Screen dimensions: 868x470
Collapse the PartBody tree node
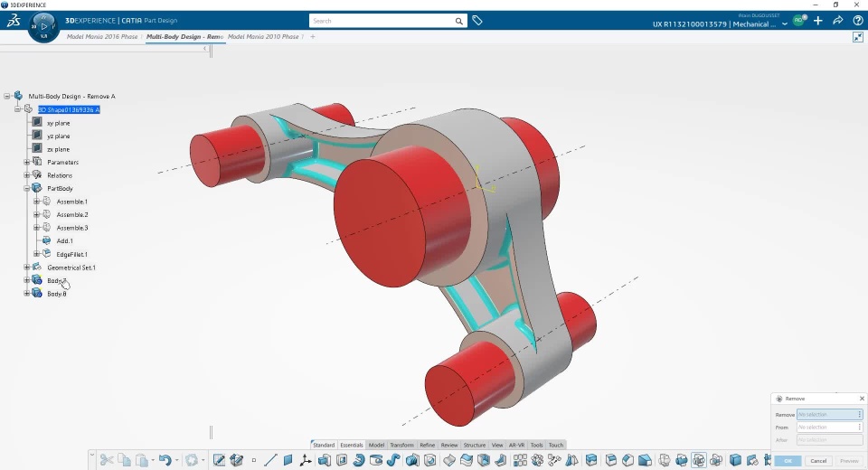coord(26,188)
